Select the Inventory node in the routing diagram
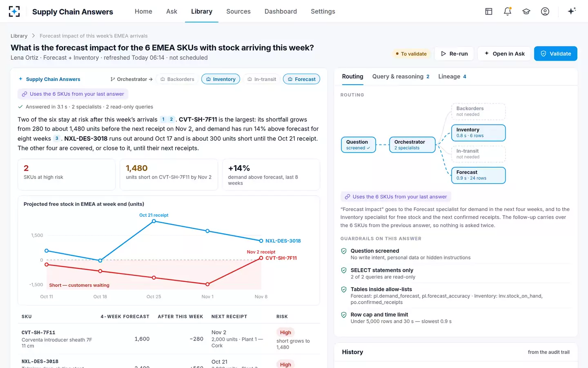Viewport: 588px width, 368px height. (479, 132)
